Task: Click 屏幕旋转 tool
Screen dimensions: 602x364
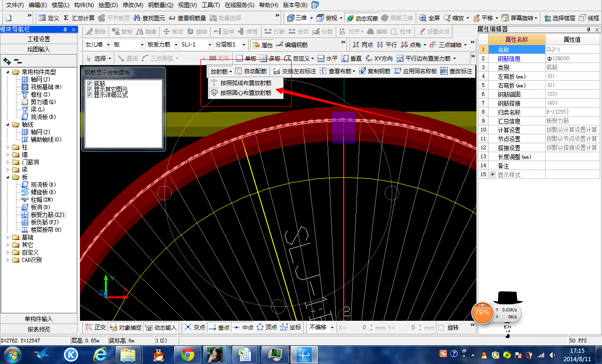Action: (x=517, y=18)
